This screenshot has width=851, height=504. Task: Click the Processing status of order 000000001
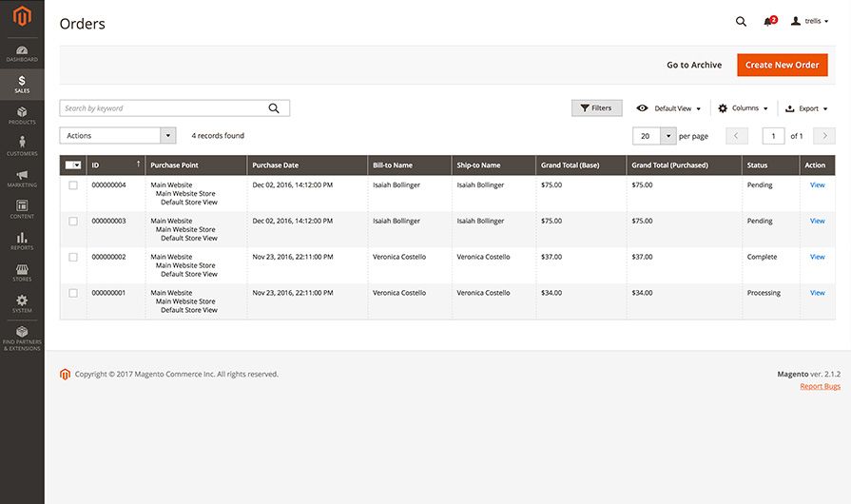[764, 293]
